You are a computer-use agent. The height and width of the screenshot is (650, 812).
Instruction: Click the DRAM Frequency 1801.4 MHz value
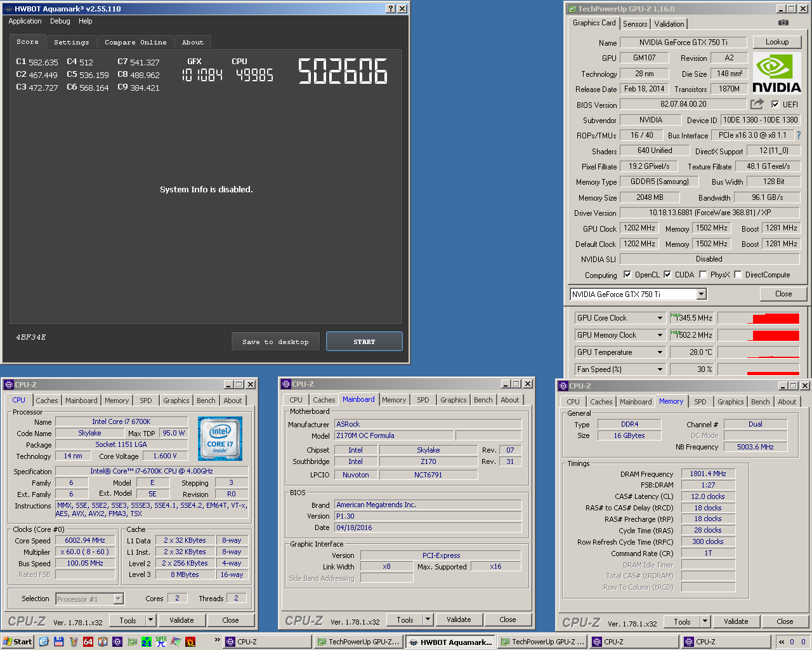tap(708, 474)
